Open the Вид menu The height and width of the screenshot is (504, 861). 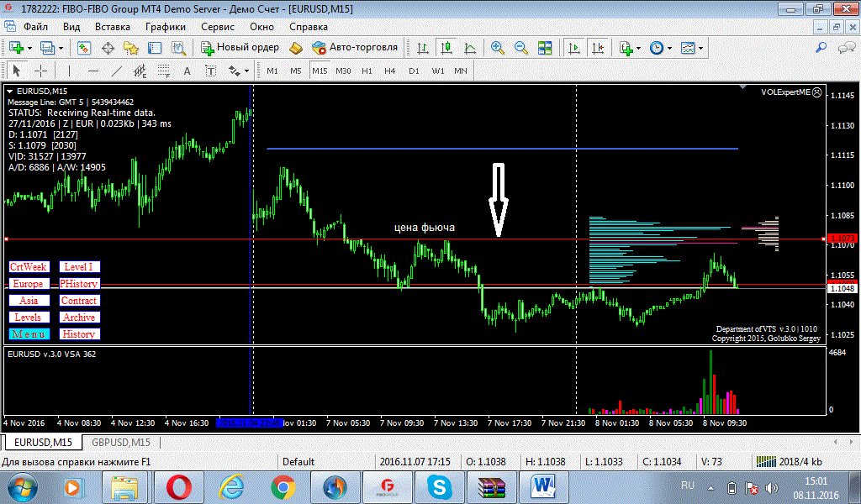[71, 27]
